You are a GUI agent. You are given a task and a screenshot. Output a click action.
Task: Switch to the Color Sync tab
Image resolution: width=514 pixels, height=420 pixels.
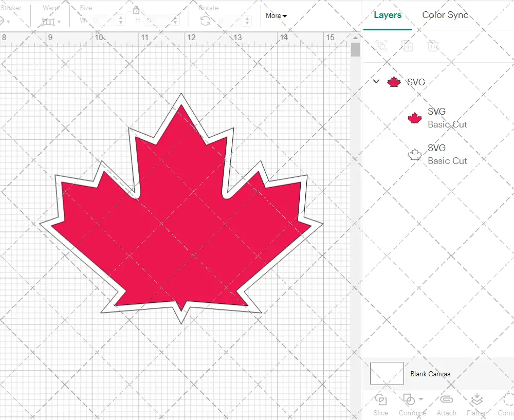tap(445, 15)
